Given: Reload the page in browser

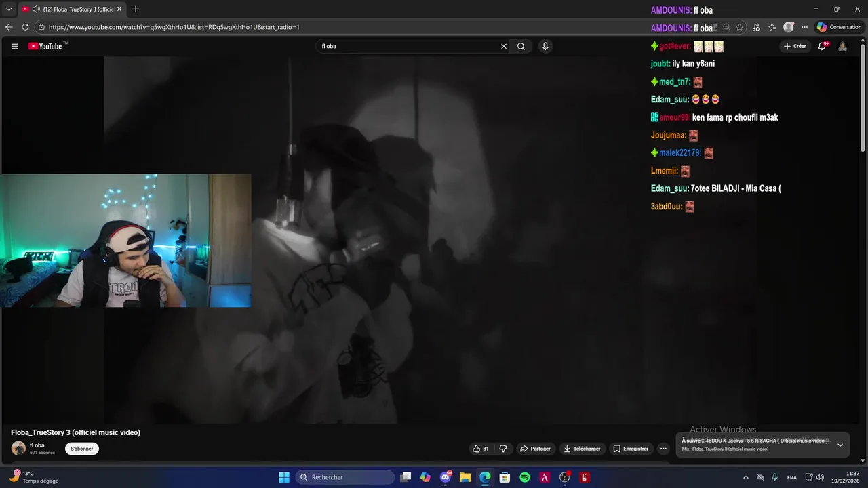Looking at the screenshot, I should (25, 27).
